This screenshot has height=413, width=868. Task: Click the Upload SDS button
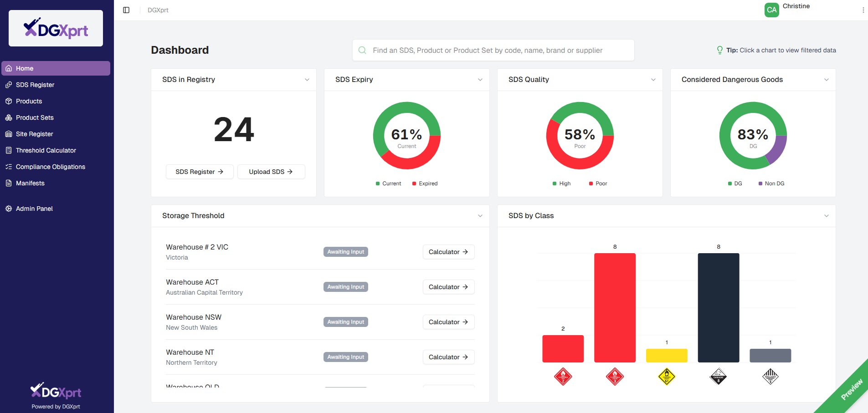pos(271,172)
